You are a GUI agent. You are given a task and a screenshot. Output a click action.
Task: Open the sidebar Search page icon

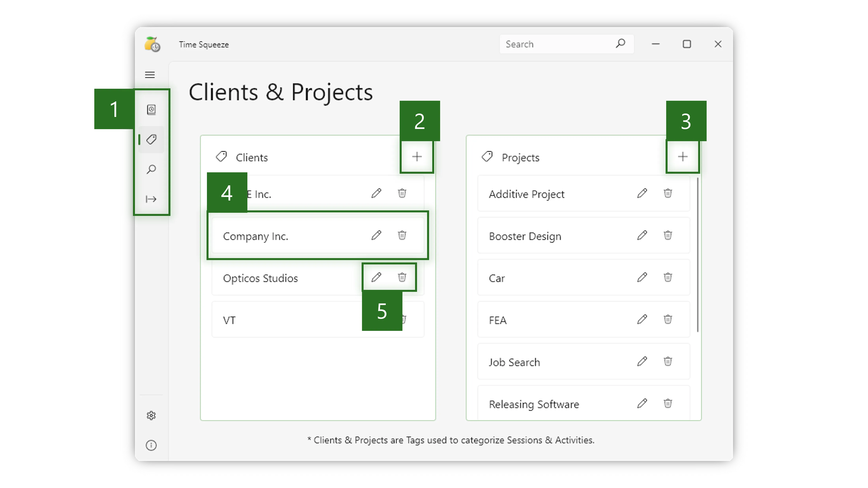(151, 169)
